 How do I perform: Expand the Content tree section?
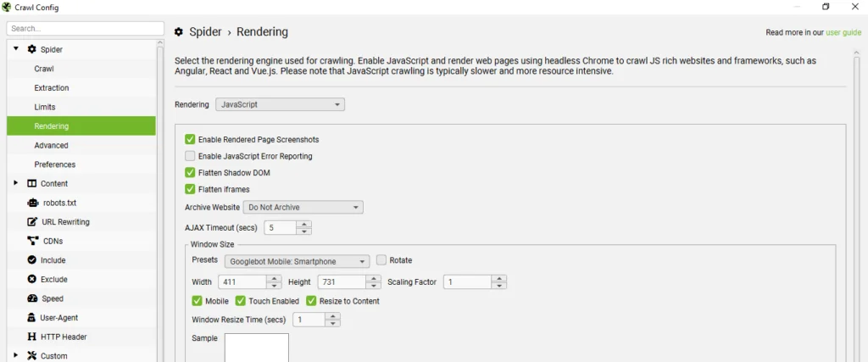15,183
